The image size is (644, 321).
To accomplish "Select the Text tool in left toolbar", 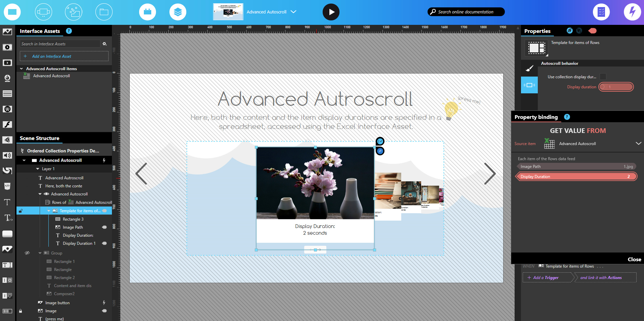I will pos(7,202).
